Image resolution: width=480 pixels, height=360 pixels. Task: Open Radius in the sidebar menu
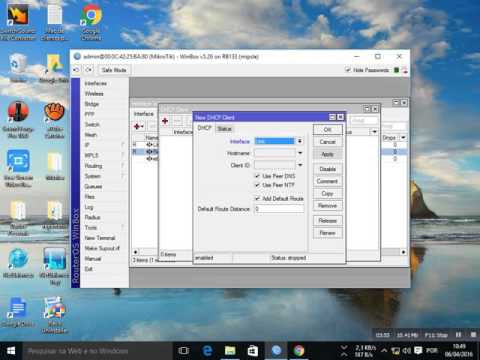92,217
